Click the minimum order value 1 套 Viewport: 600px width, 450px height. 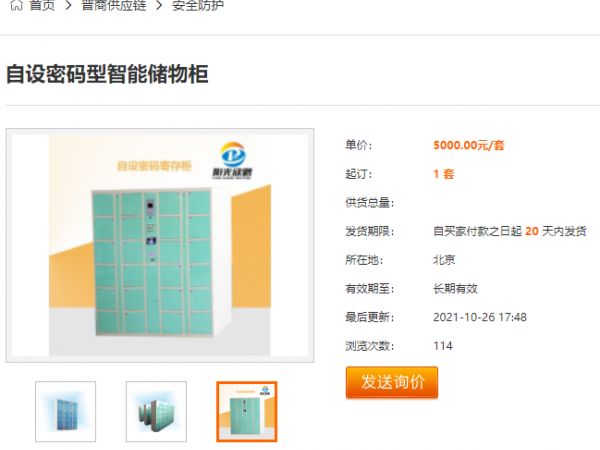[443, 174]
